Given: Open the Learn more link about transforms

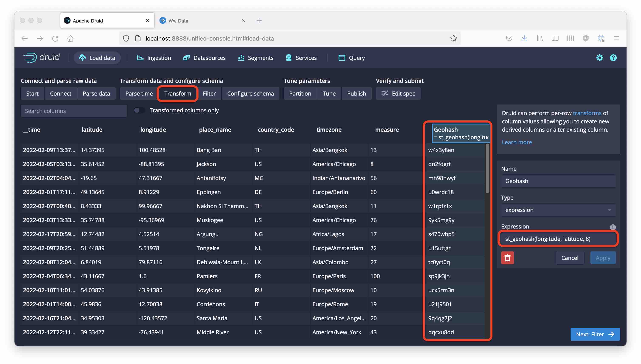Looking at the screenshot, I should (x=517, y=142).
